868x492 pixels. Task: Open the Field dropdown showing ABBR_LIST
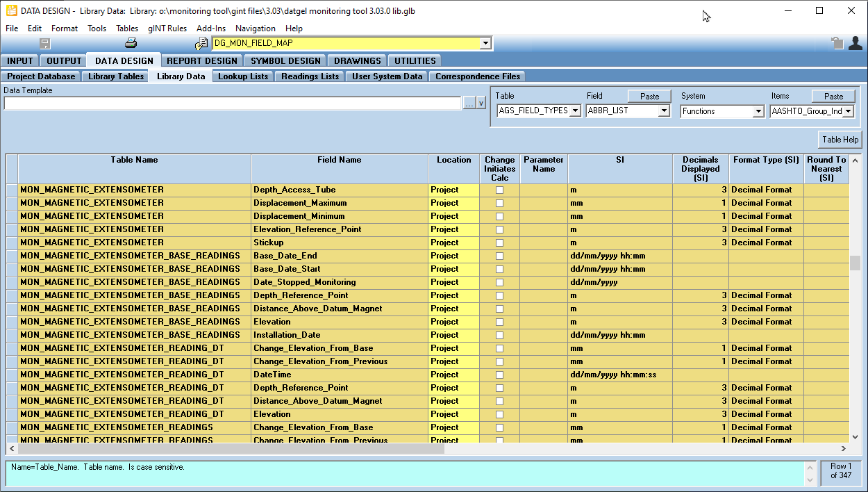coord(664,111)
